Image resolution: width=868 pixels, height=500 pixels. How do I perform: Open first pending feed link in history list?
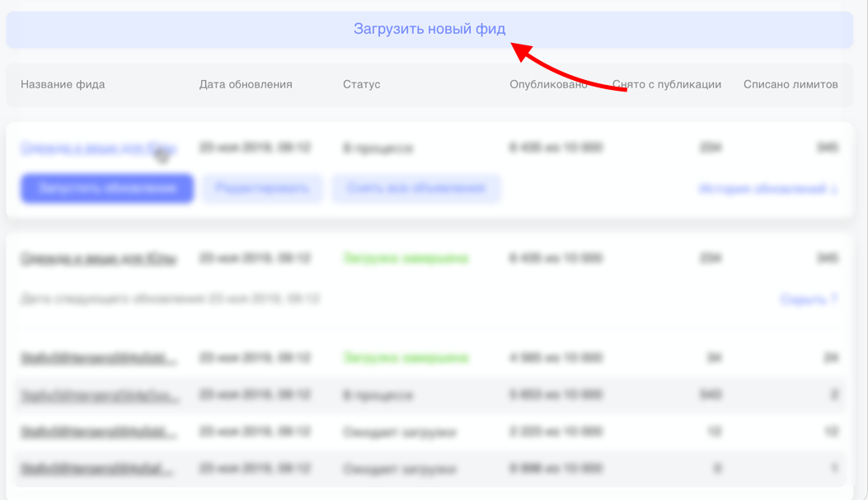point(98,432)
